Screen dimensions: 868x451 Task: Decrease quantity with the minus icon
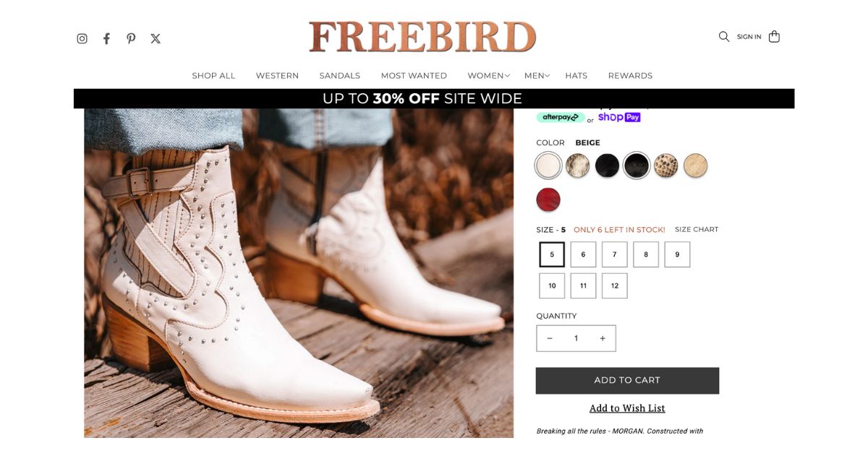tap(550, 338)
